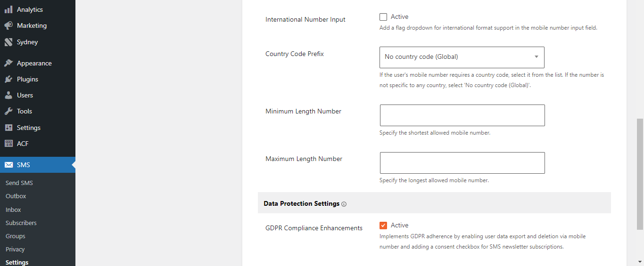
Task: Click the Marketing megaphone icon
Action: pos(8,25)
